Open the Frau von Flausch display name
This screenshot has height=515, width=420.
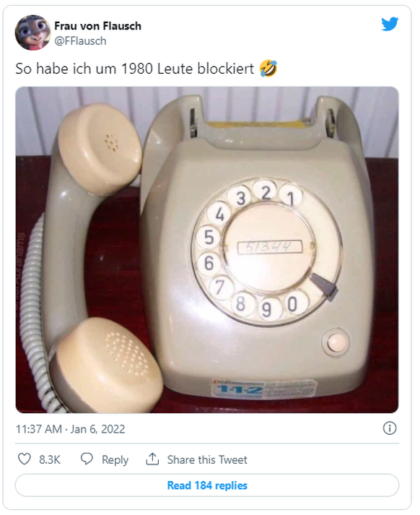click(x=97, y=26)
